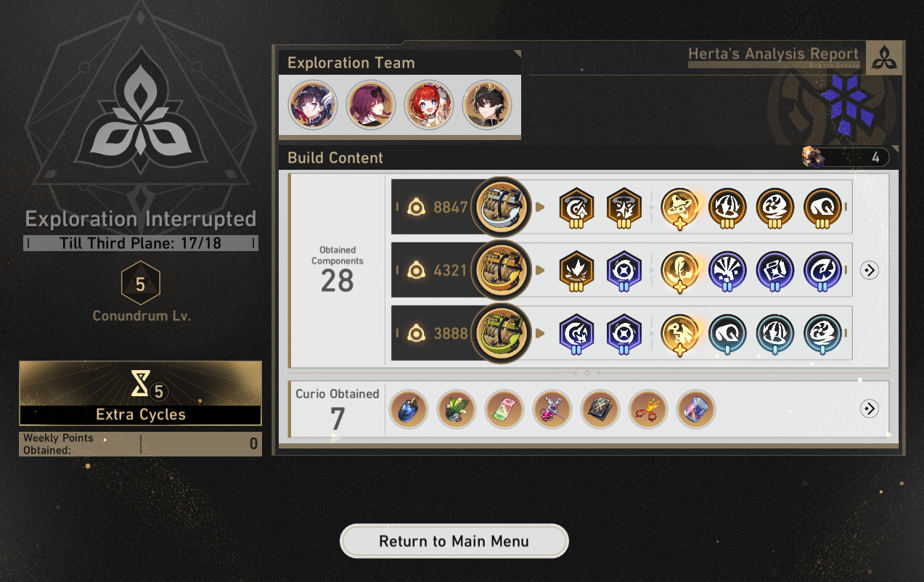
Task: Expand build content with right arrow
Action: pyautogui.click(x=870, y=271)
